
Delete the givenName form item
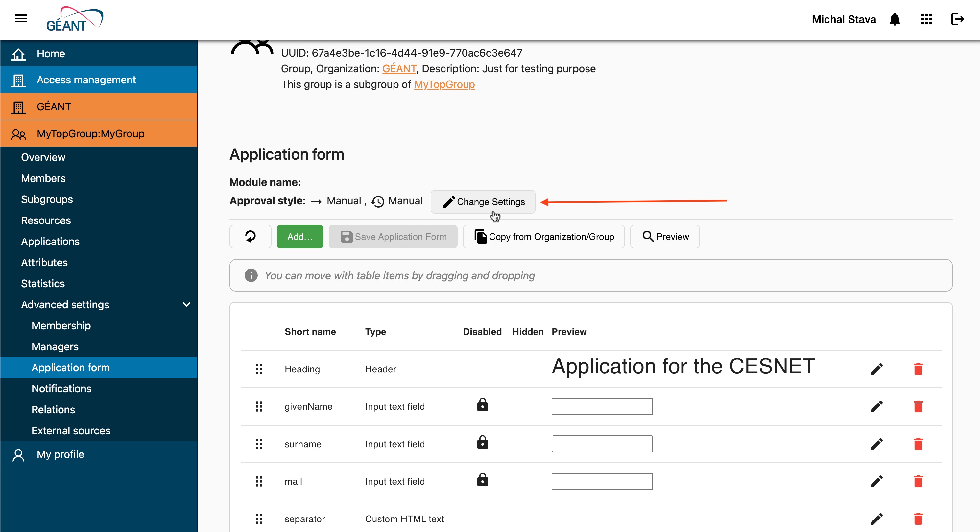(918, 406)
